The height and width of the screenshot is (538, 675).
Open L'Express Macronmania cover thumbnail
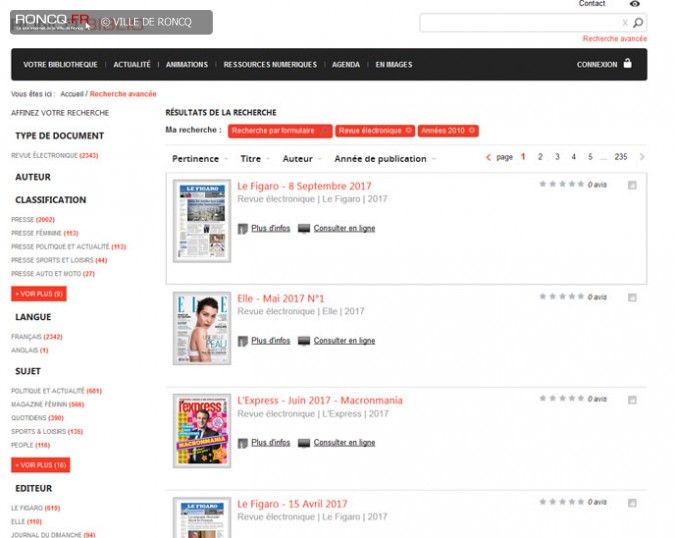click(x=202, y=431)
